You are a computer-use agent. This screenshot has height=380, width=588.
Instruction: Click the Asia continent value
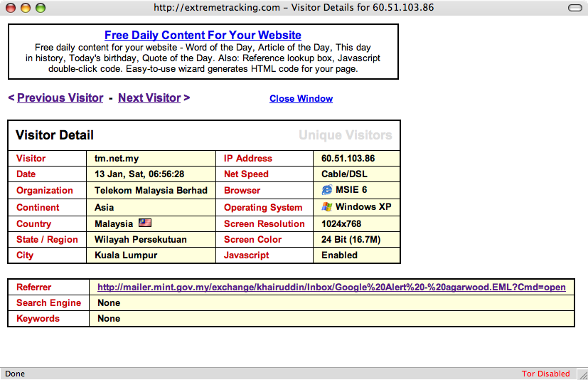[x=105, y=207]
